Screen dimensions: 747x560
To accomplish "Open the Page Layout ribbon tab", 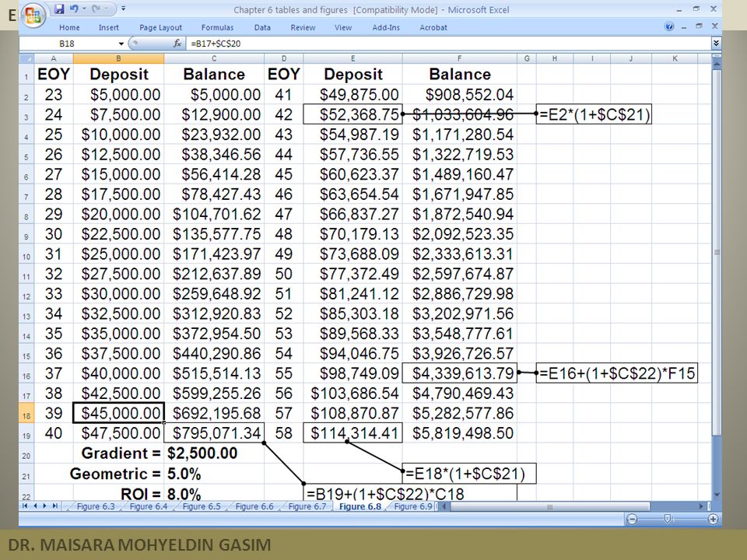I will 160,28.
